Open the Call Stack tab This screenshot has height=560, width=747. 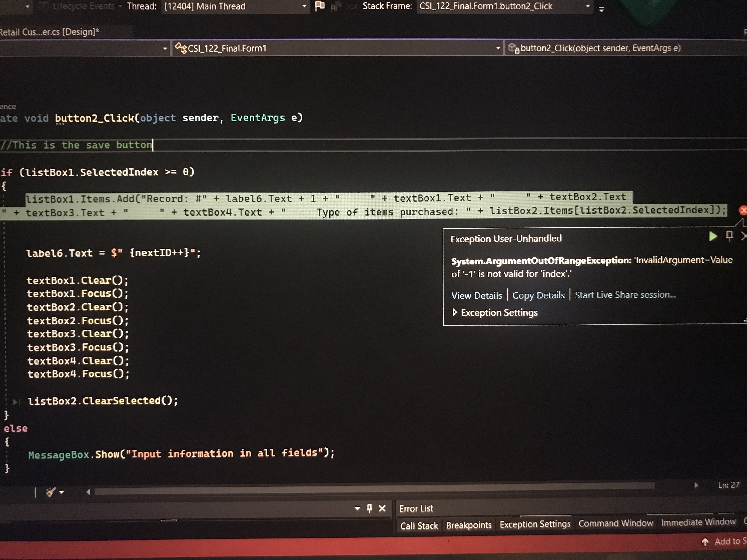[419, 526]
